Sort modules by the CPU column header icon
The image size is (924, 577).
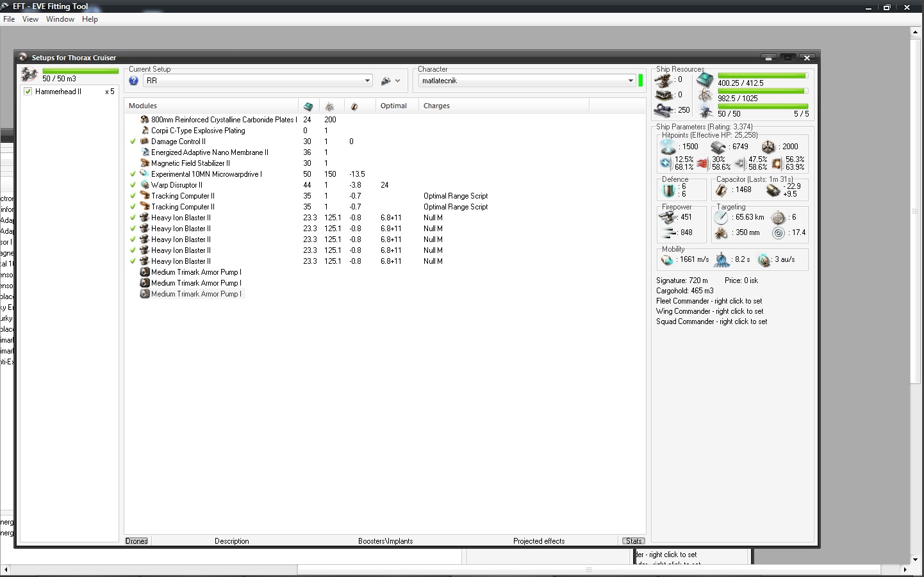point(308,106)
